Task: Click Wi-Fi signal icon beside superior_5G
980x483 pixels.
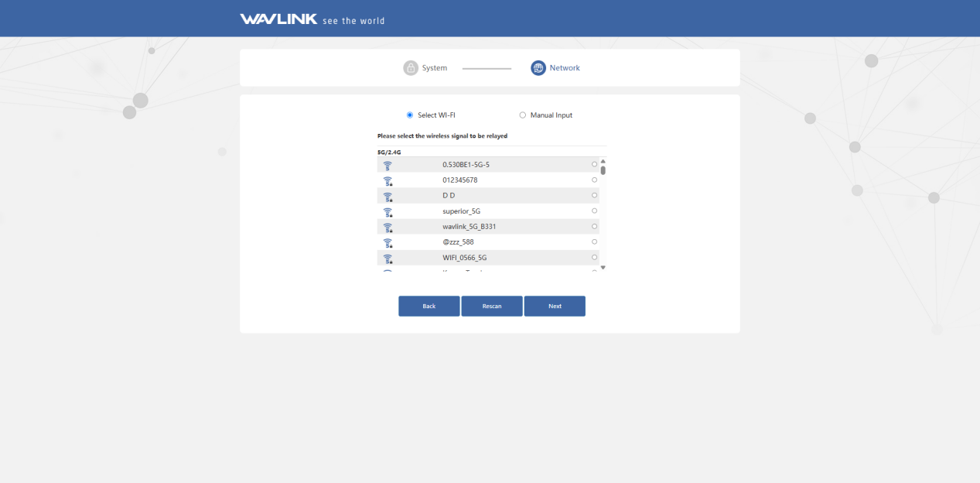Action: tap(388, 211)
